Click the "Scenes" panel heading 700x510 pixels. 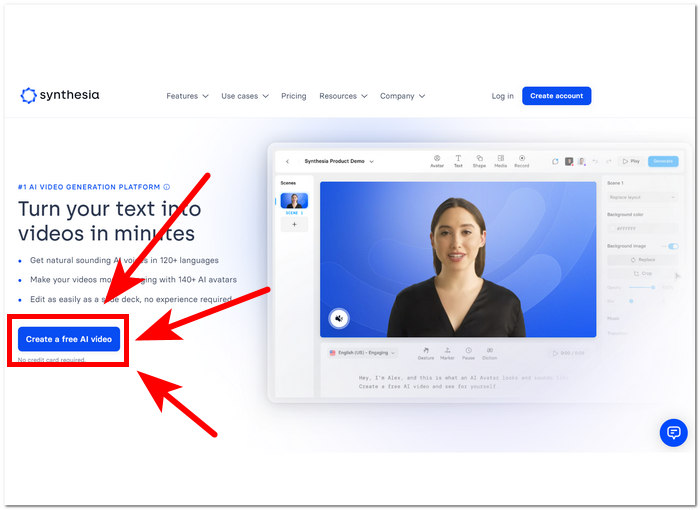pos(288,183)
